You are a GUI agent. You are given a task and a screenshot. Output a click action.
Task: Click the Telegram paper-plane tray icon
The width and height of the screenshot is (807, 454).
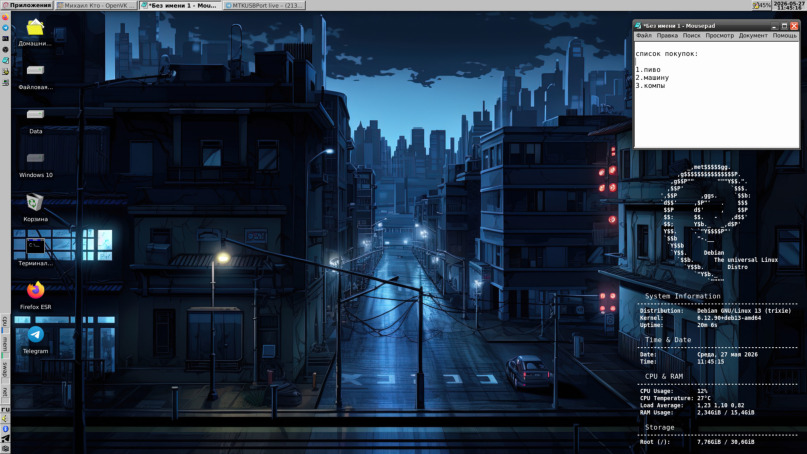(x=5, y=439)
